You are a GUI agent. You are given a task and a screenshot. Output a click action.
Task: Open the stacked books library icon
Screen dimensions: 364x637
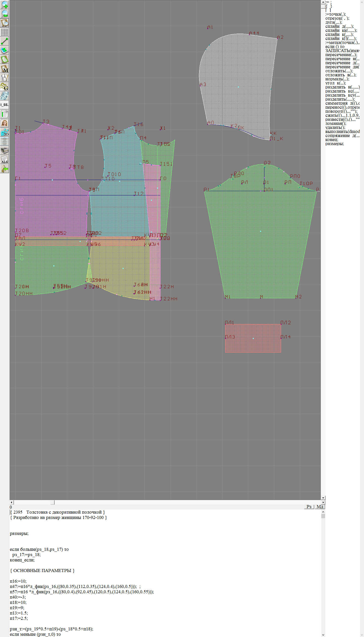coord(5,151)
